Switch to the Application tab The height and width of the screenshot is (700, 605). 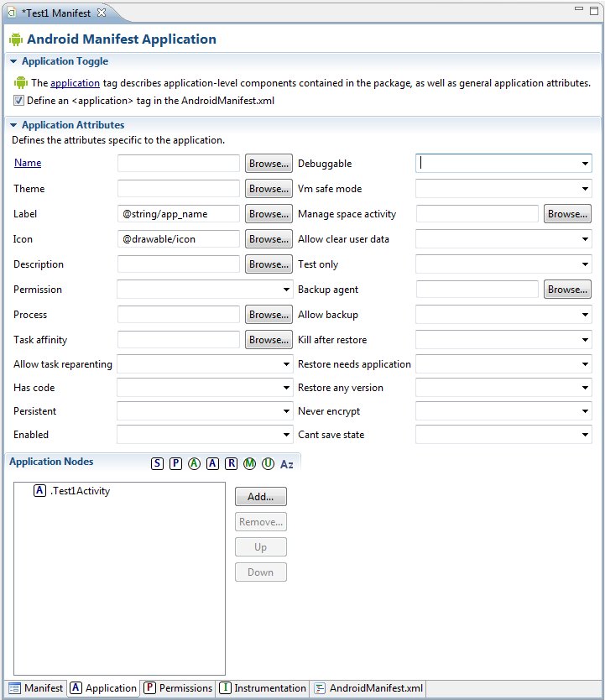pyautogui.click(x=103, y=688)
